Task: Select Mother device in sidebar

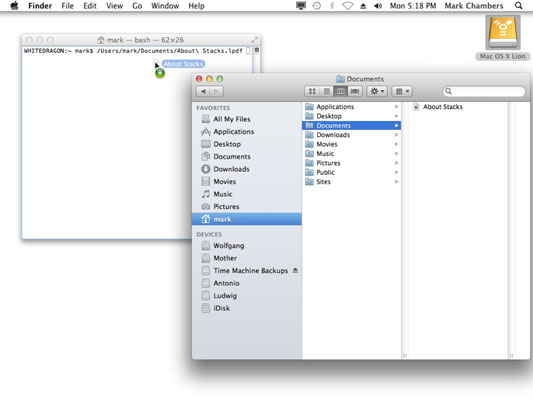Action: 246,258
